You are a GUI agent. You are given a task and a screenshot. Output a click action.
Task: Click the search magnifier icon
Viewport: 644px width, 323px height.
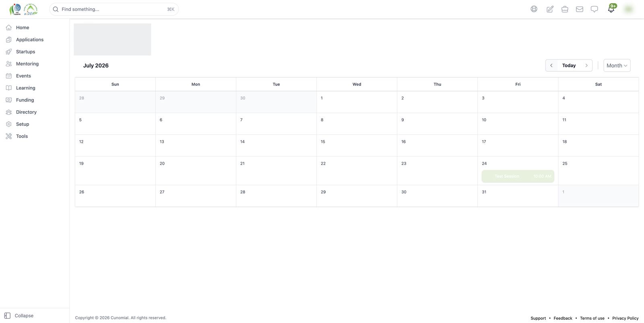tap(56, 9)
